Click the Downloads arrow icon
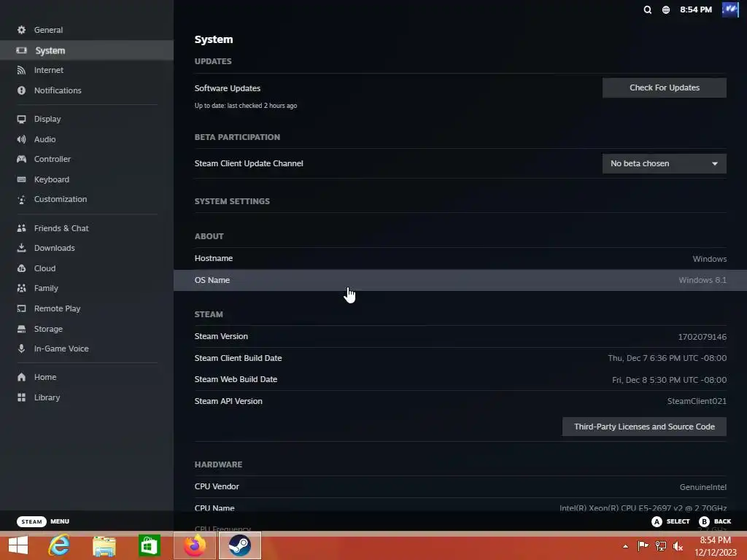 click(x=21, y=248)
